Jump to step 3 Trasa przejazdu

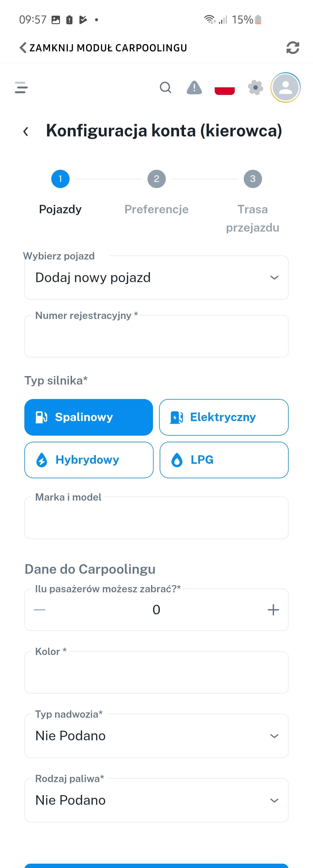(x=253, y=179)
